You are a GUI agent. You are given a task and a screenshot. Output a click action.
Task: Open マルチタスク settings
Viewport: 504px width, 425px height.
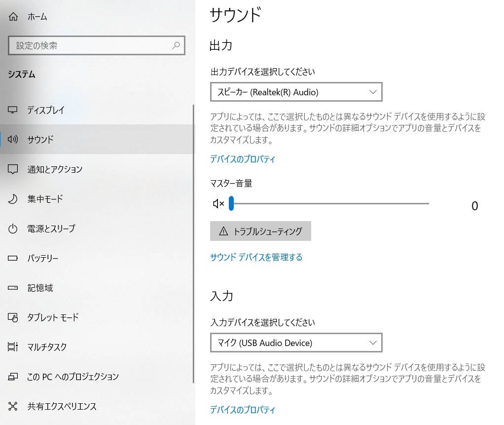click(x=97, y=347)
